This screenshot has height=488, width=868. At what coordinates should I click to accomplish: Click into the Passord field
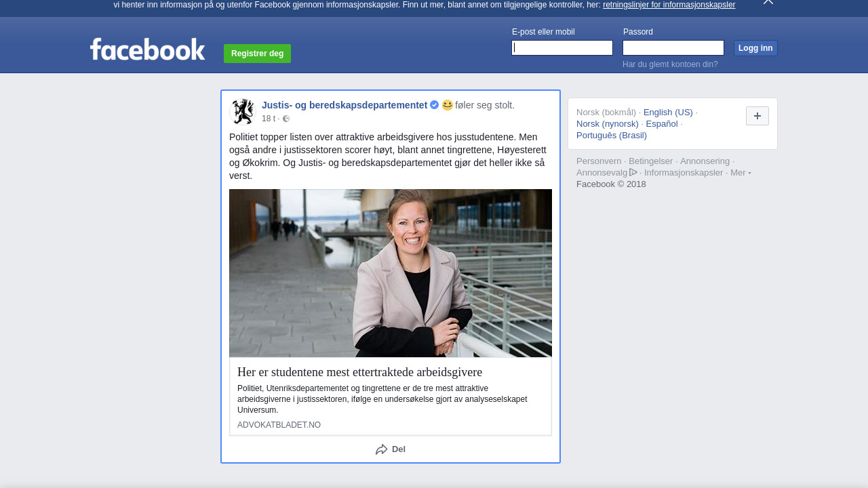point(673,47)
